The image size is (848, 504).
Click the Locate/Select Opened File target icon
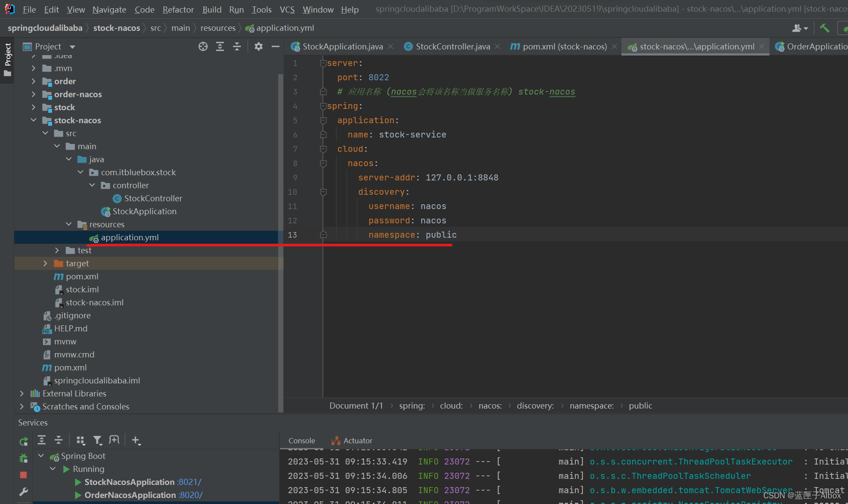[x=203, y=46]
